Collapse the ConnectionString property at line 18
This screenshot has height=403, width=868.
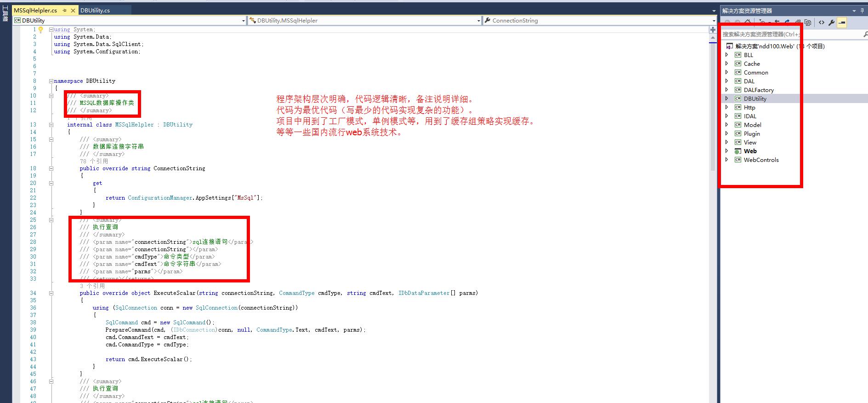pyautogui.click(x=51, y=168)
